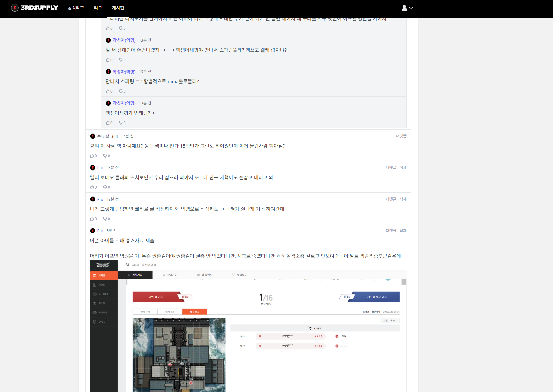Open the attached match record screenshot
Viewport: 553px width, 392px height.
[248, 325]
